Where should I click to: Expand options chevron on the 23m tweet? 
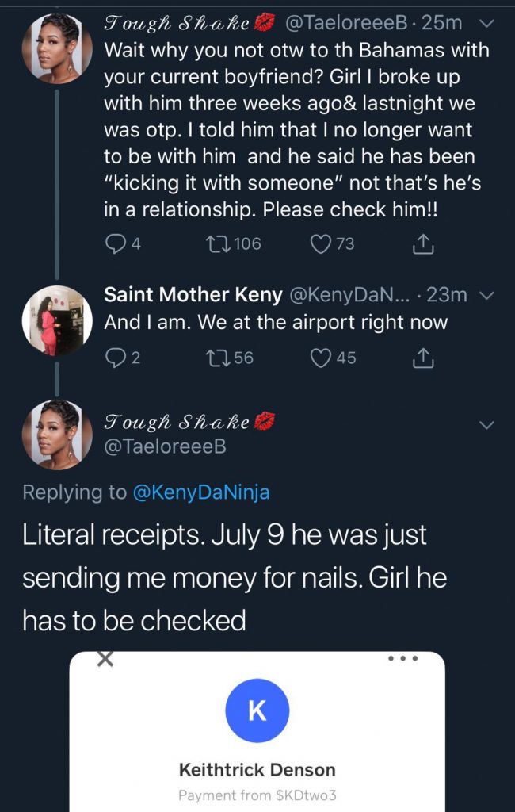tap(488, 296)
